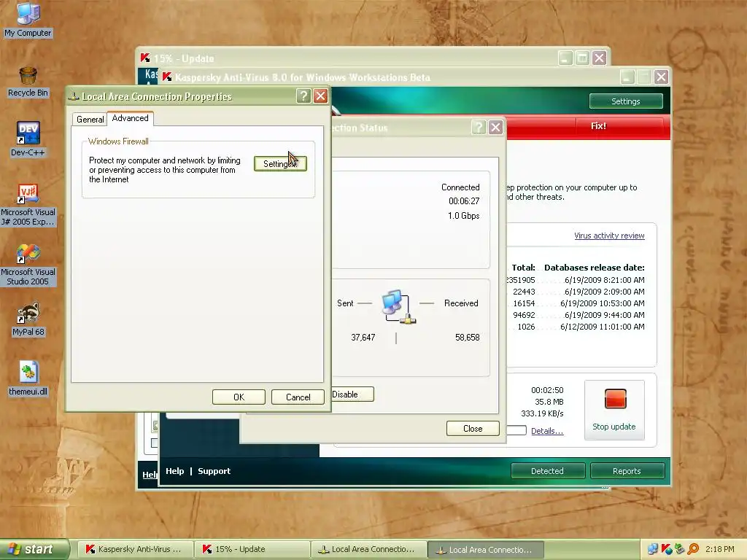The image size is (747, 560).
Task: Open Kaspersky Reports button
Action: point(627,471)
